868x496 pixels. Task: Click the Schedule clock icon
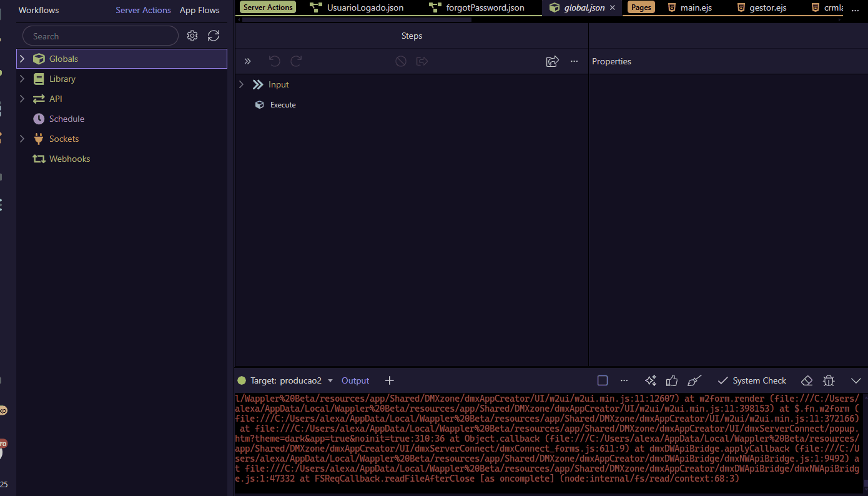click(39, 119)
